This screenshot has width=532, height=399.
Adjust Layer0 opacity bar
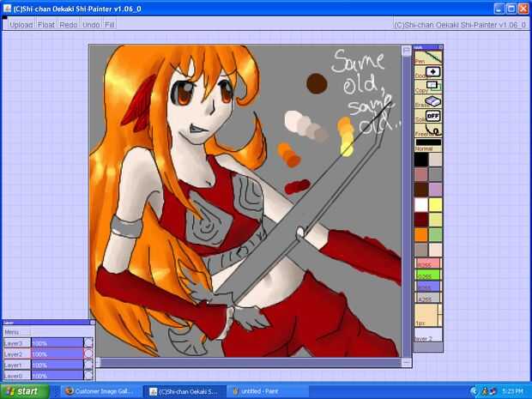[57, 376]
